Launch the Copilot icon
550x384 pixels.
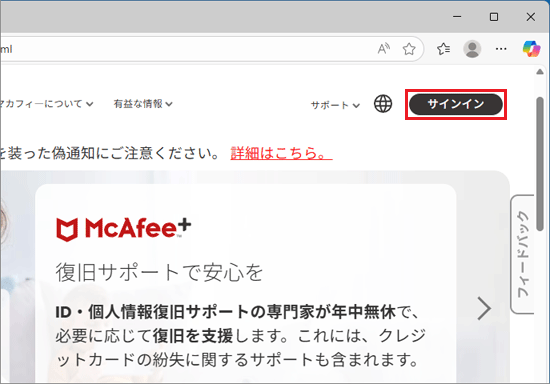531,49
